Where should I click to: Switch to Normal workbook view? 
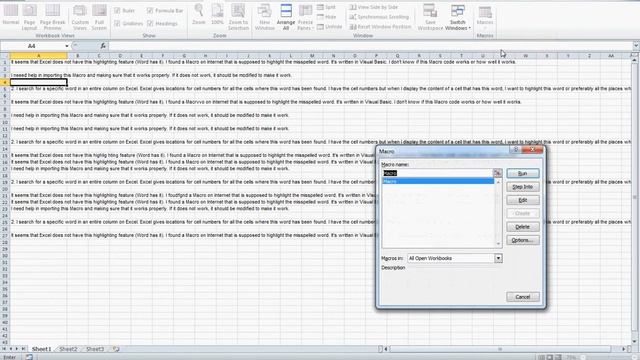pyautogui.click(x=11, y=16)
